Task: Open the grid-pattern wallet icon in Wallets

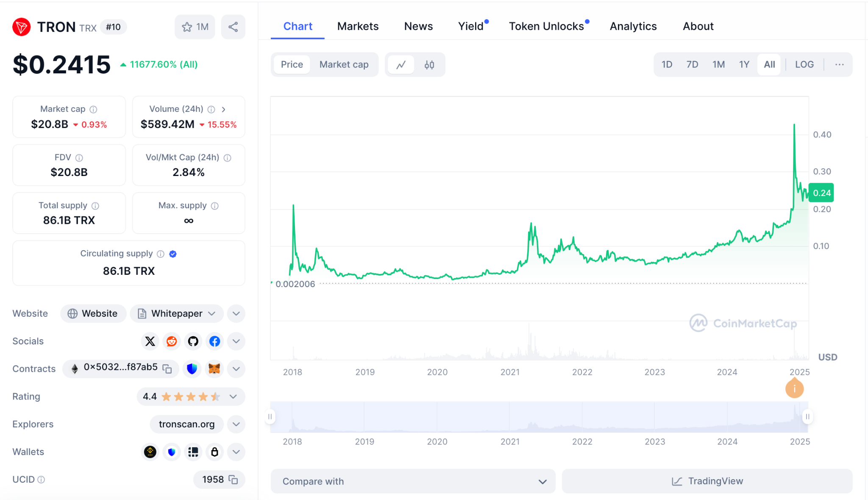Action: tap(193, 452)
